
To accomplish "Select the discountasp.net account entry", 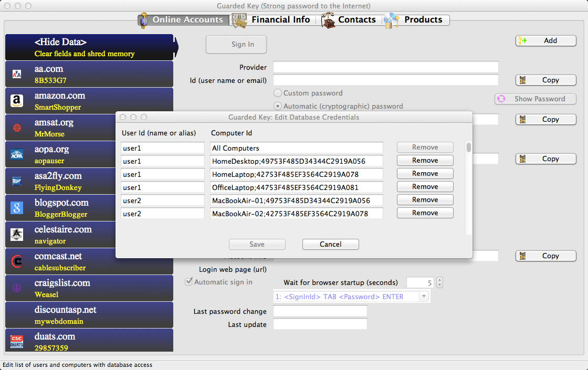I will click(89, 315).
